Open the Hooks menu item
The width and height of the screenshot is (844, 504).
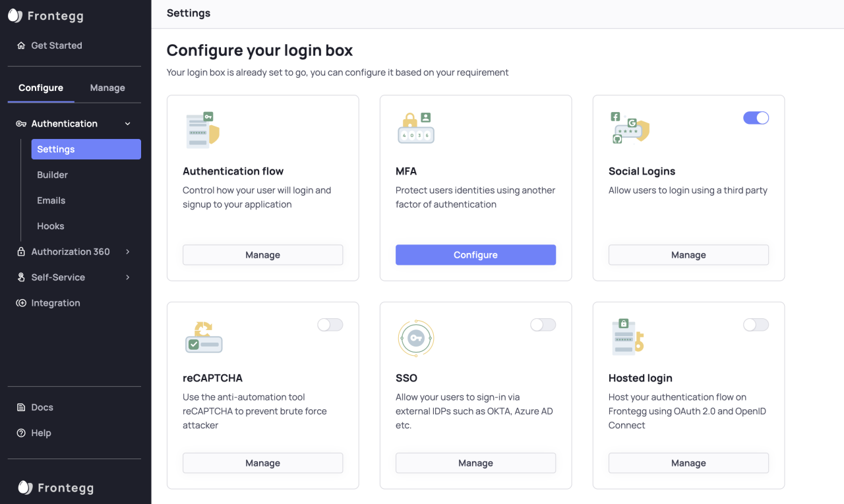pyautogui.click(x=51, y=227)
